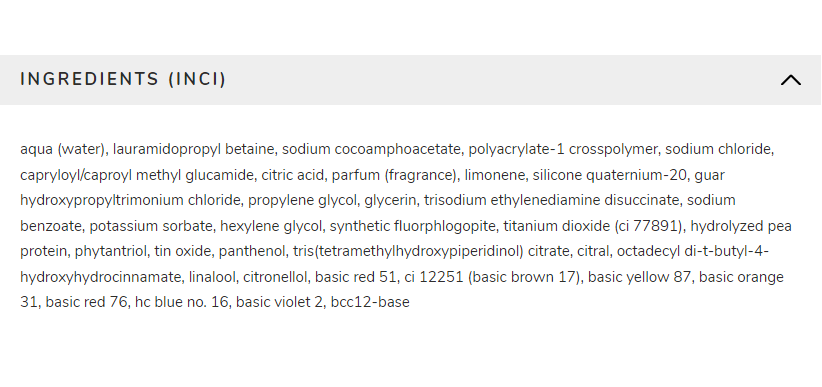The image size is (822, 387).
Task: Click 'ci 12251 (basic brown 17)' text
Action: (493, 277)
